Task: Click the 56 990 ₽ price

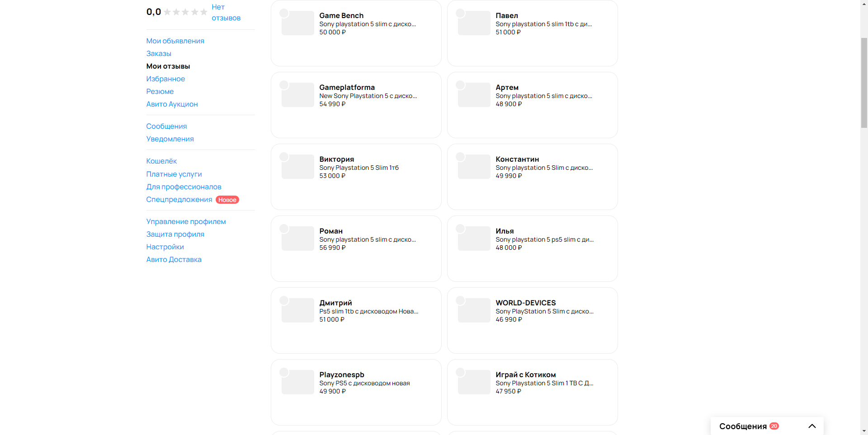Action: (332, 248)
